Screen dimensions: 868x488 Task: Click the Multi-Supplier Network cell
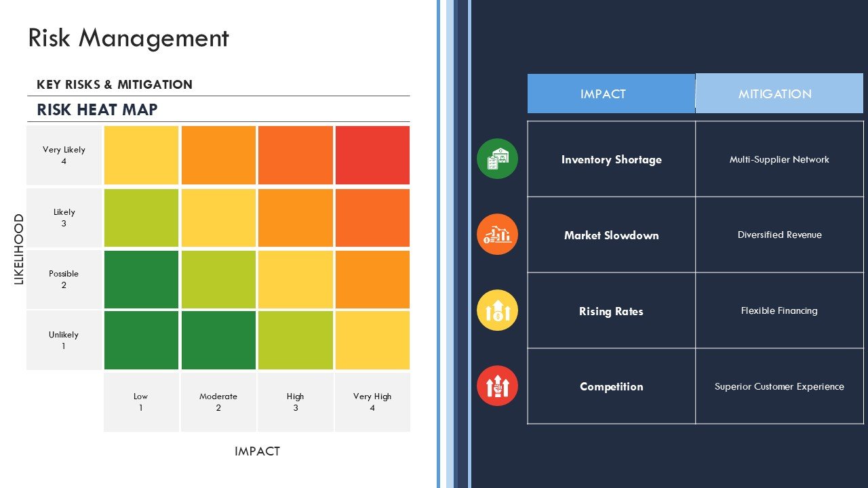pyautogui.click(x=779, y=159)
